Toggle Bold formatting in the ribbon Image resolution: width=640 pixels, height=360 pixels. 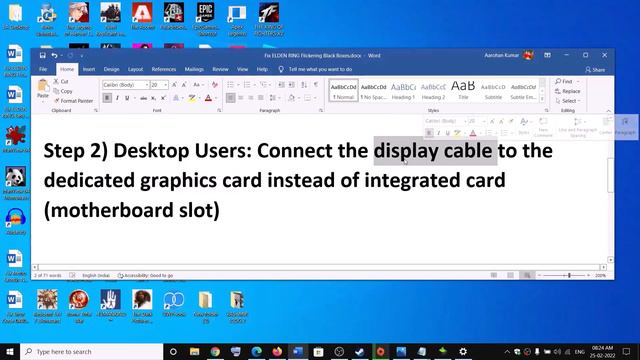pos(107,98)
